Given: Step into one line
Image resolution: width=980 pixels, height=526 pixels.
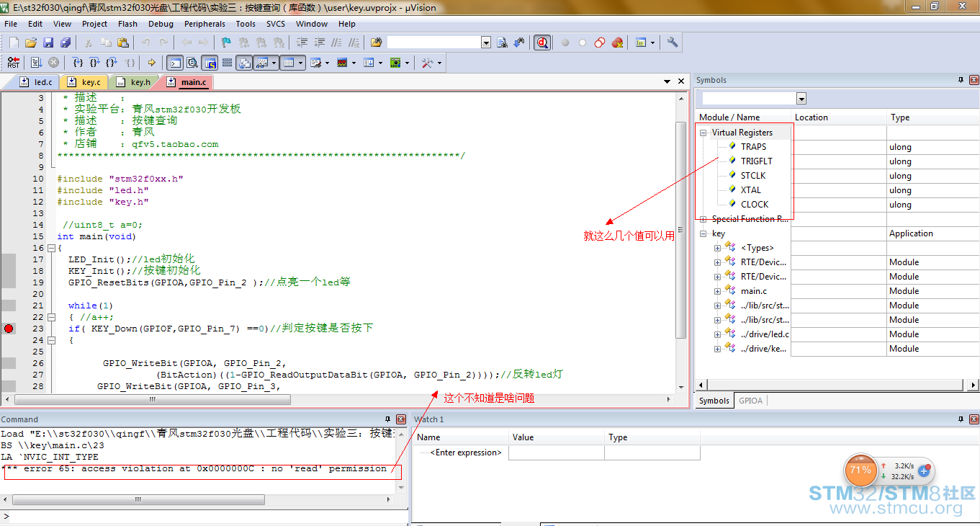Looking at the screenshot, I should tap(78, 63).
